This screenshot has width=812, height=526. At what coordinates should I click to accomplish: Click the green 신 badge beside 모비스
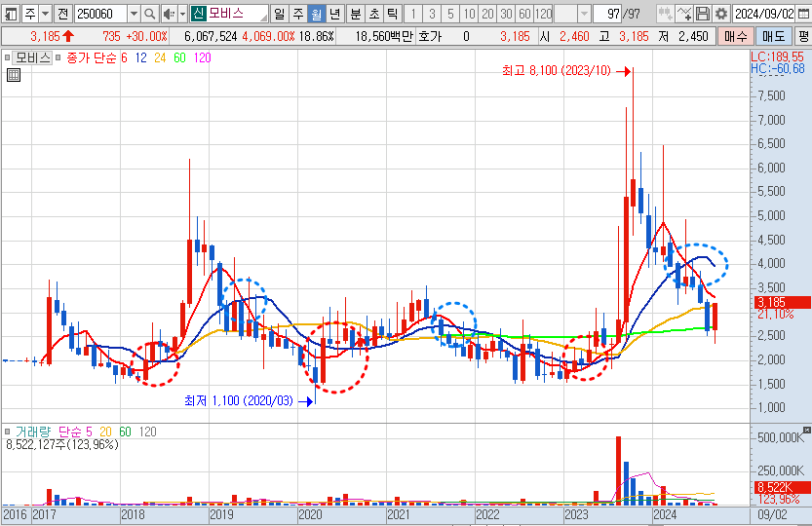point(198,14)
